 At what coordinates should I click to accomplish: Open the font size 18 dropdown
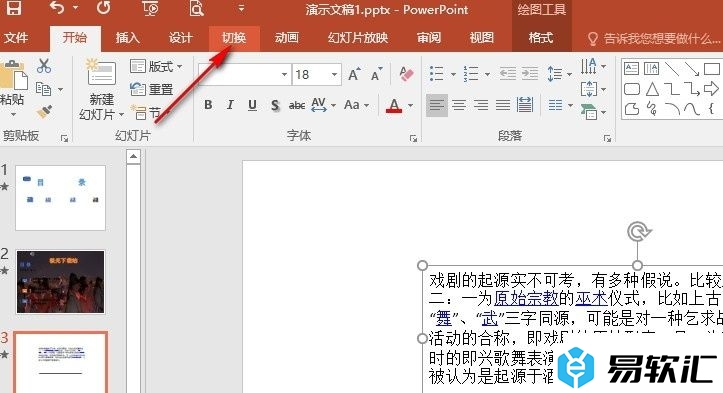pyautogui.click(x=334, y=74)
